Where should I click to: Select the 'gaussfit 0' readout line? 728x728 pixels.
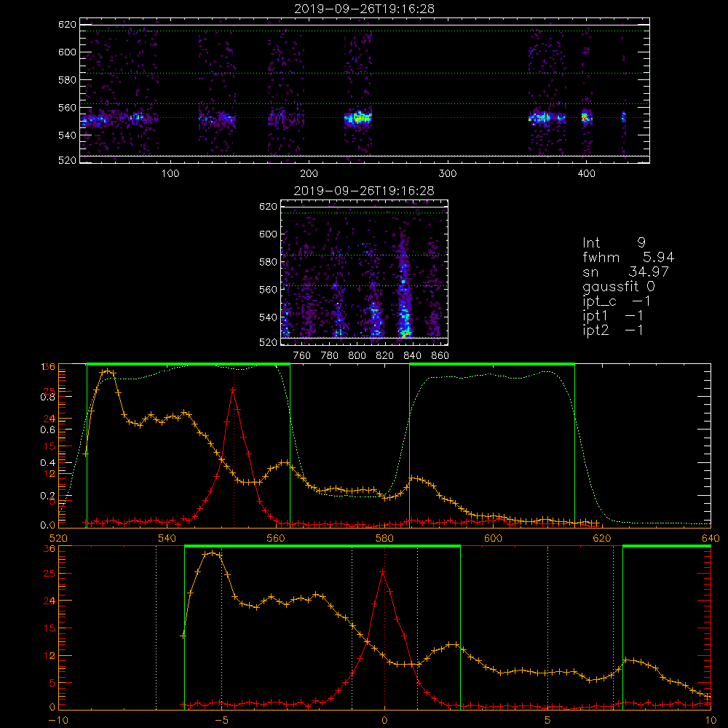619,286
